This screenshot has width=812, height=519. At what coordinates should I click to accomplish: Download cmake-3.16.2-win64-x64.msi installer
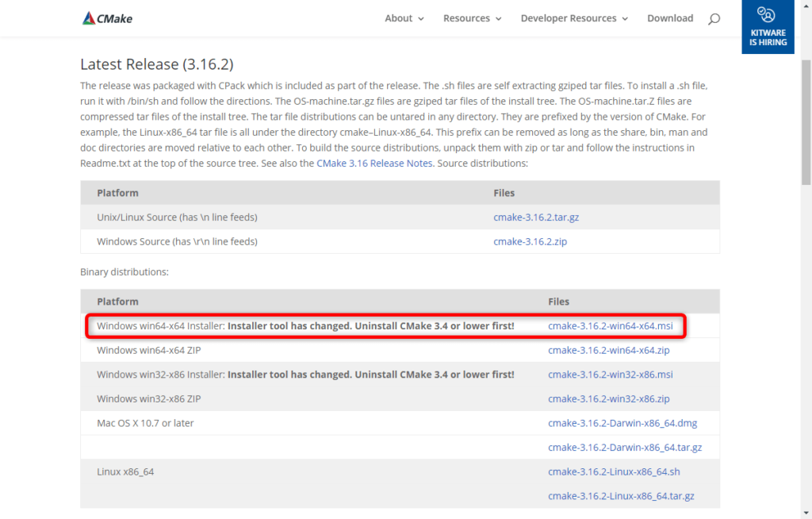[x=610, y=326]
